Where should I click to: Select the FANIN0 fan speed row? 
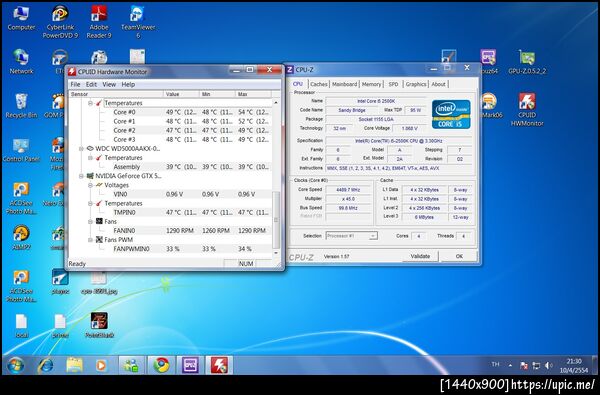170,231
